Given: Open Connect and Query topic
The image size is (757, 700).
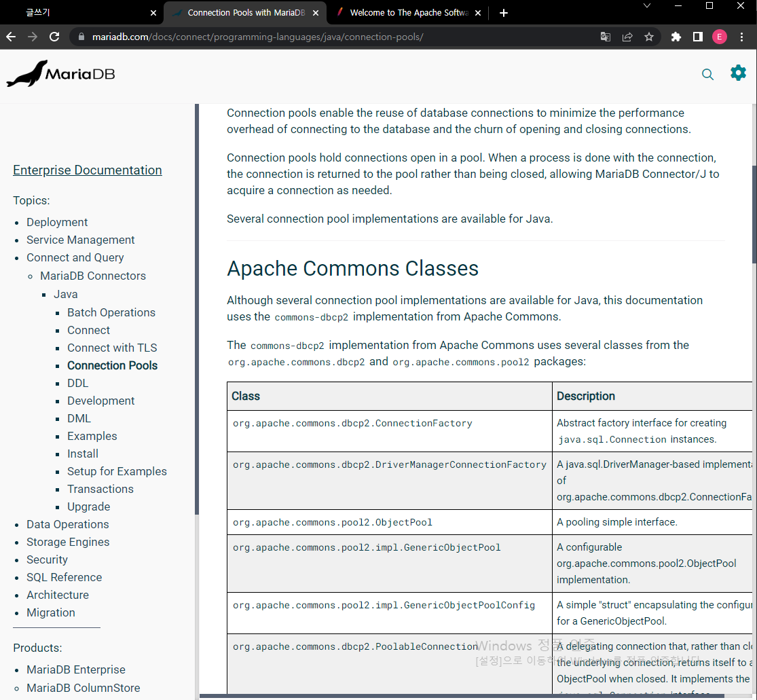Looking at the screenshot, I should (75, 257).
